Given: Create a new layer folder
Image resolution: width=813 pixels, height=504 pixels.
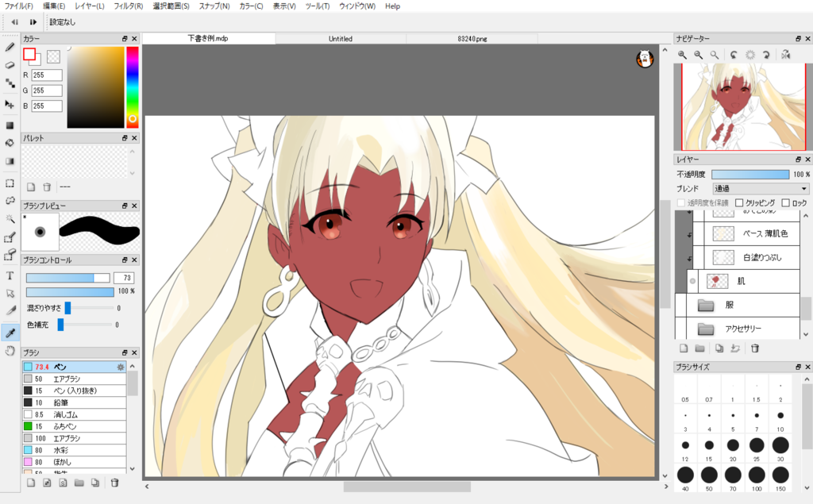Looking at the screenshot, I should (699, 348).
